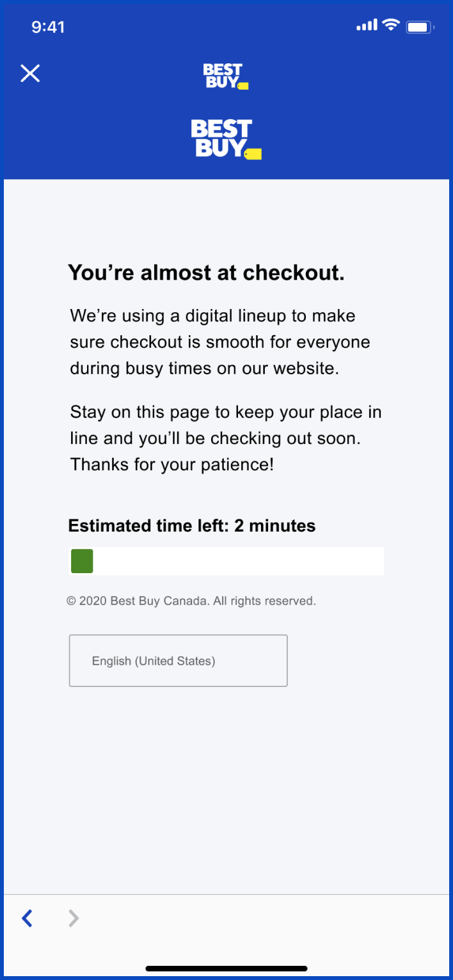Screen dimensions: 453x980
Task: Tap the "We're using a digital lineup" paragraph
Action: 220,342
